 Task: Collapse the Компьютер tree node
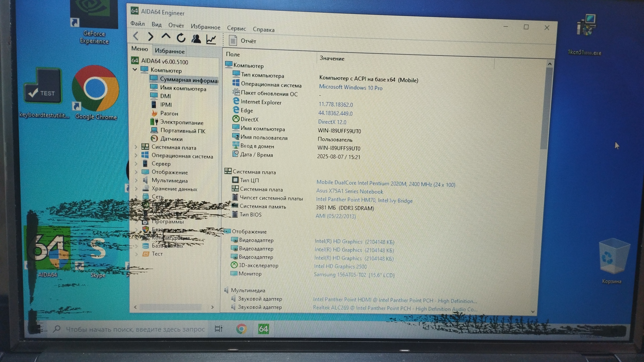(135, 69)
